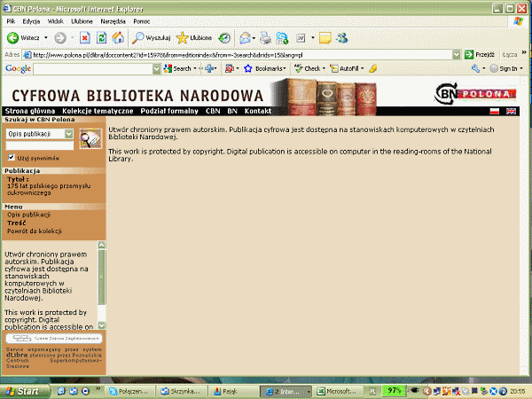Open the Narzędzia menu

click(x=113, y=21)
